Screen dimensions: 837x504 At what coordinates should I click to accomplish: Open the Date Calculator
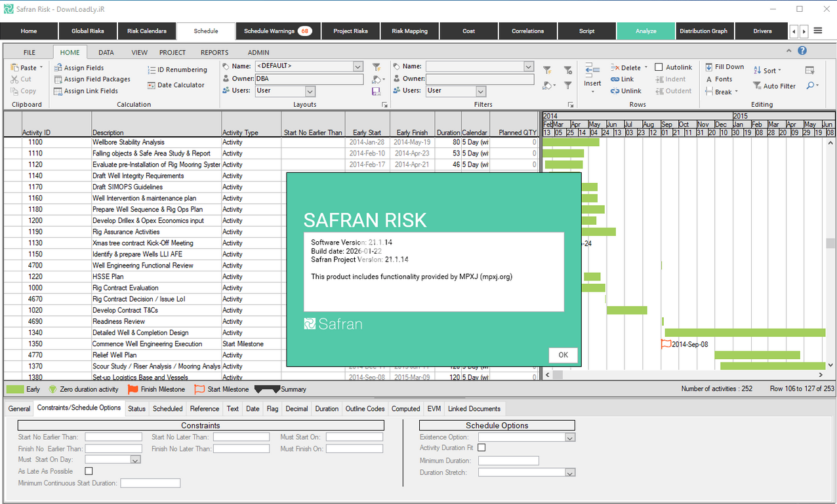click(x=176, y=85)
